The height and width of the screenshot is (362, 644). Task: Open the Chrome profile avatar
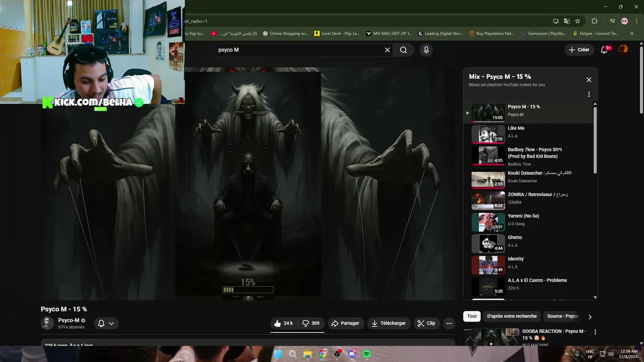tap(624, 21)
